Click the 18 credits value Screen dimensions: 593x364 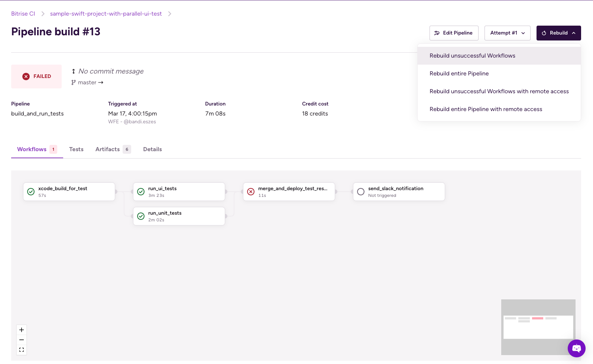[x=315, y=114]
